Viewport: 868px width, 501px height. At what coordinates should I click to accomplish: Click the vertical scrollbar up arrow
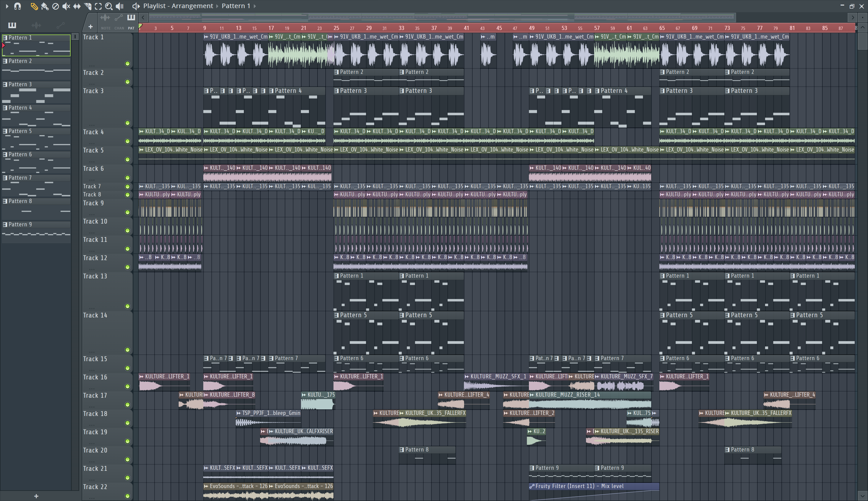click(862, 27)
